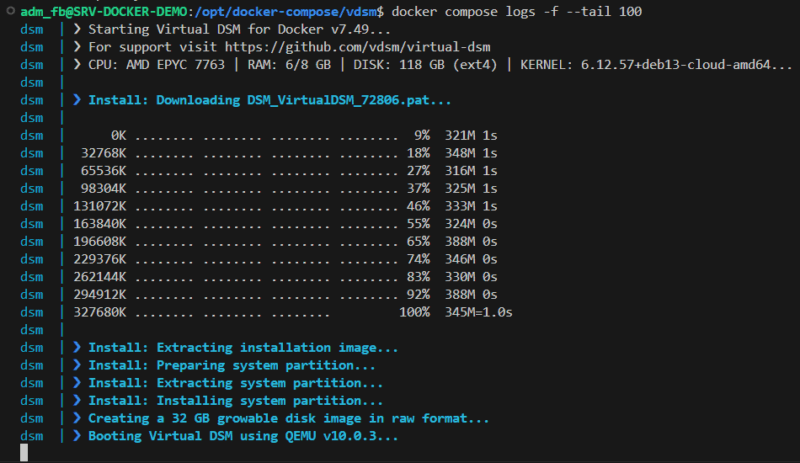Click the chevron before Install: Downloading line
The image size is (800, 463).
click(x=77, y=101)
